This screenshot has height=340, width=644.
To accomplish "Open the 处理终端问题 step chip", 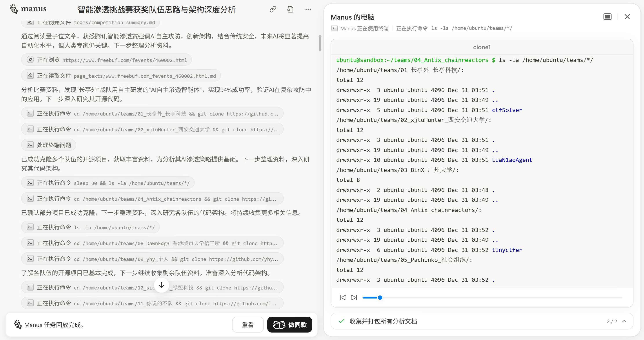I will (49, 145).
